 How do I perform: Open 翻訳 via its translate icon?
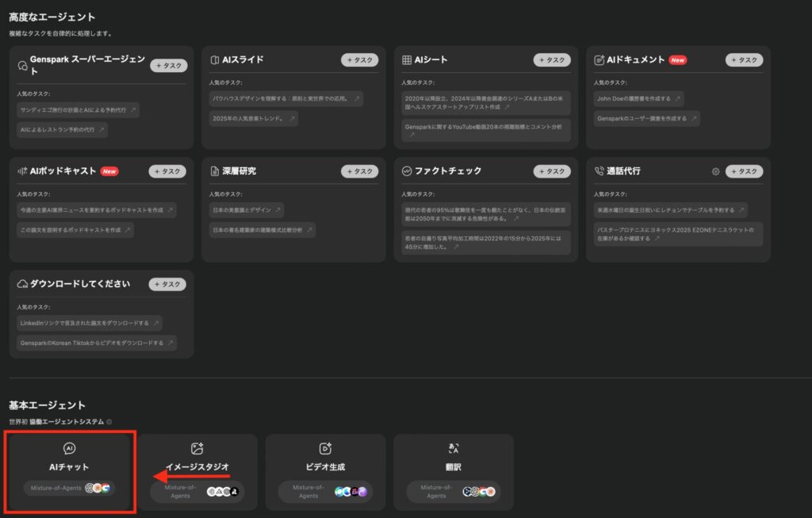pyautogui.click(x=453, y=448)
